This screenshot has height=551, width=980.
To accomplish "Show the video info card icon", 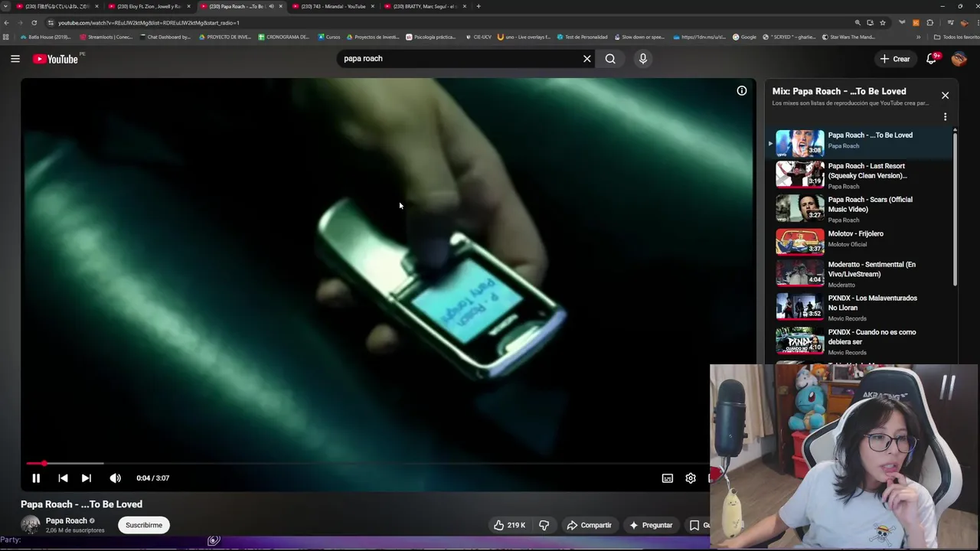I will click(x=742, y=91).
